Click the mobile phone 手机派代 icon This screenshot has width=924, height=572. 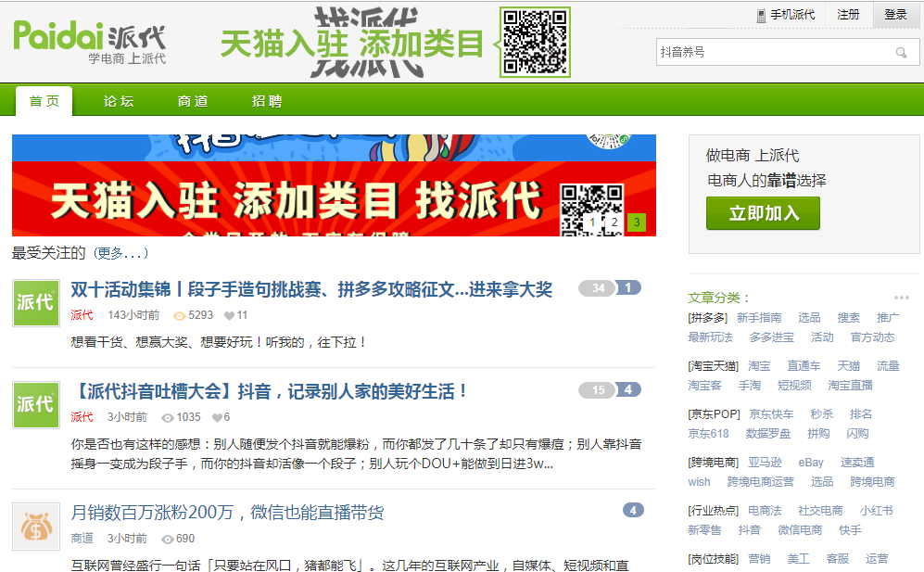coord(762,15)
